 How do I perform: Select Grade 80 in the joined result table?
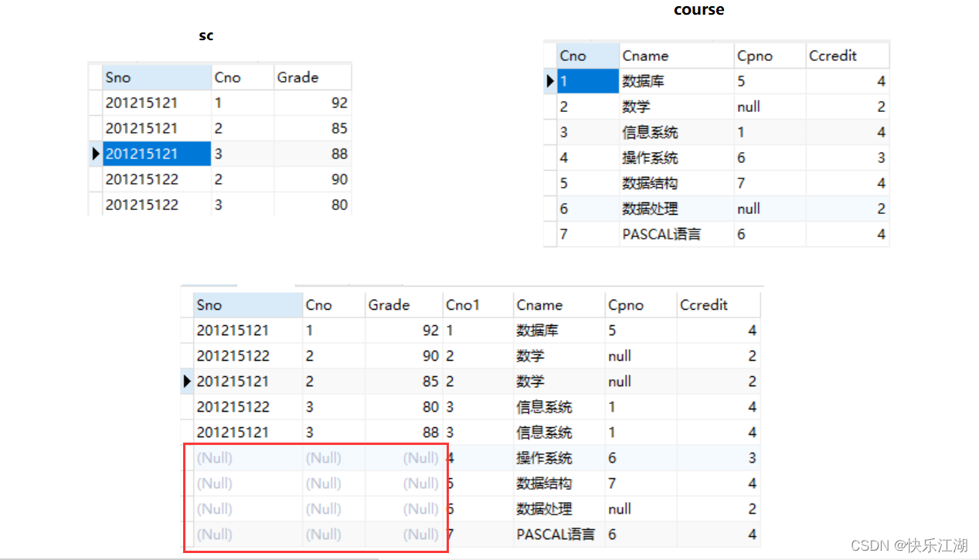coord(404,407)
